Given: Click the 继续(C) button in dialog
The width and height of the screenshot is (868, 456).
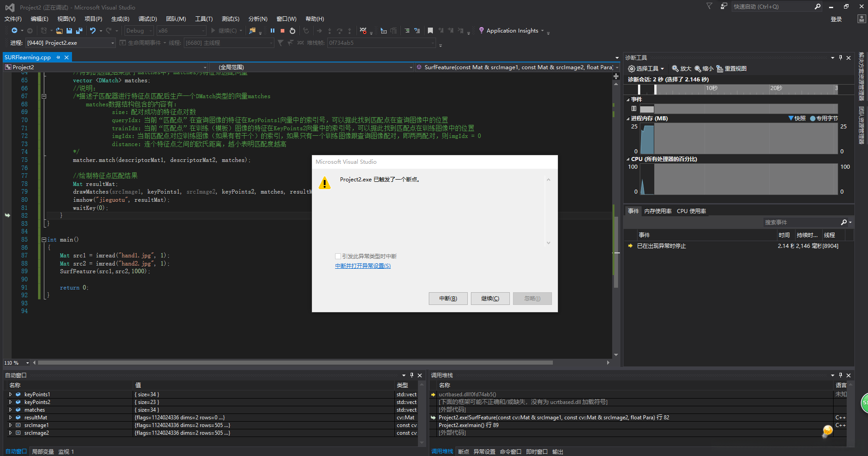Looking at the screenshot, I should tap(490, 299).
